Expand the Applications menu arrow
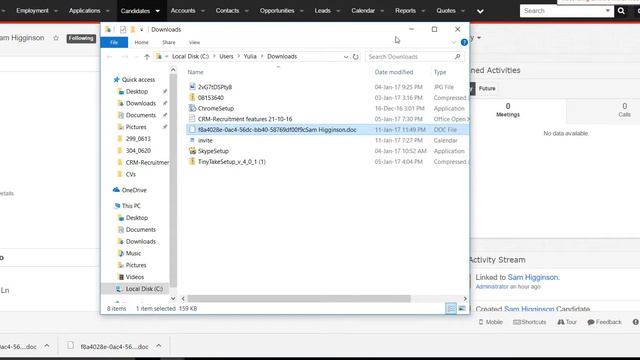This screenshot has width=640, height=360. click(108, 11)
